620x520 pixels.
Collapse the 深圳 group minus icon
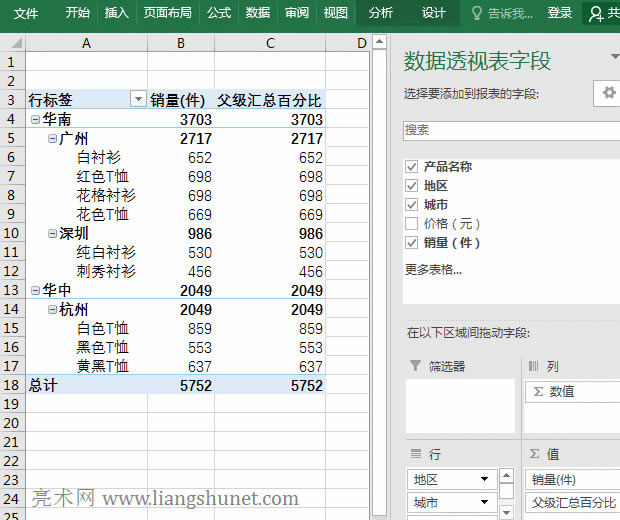[x=52, y=234]
